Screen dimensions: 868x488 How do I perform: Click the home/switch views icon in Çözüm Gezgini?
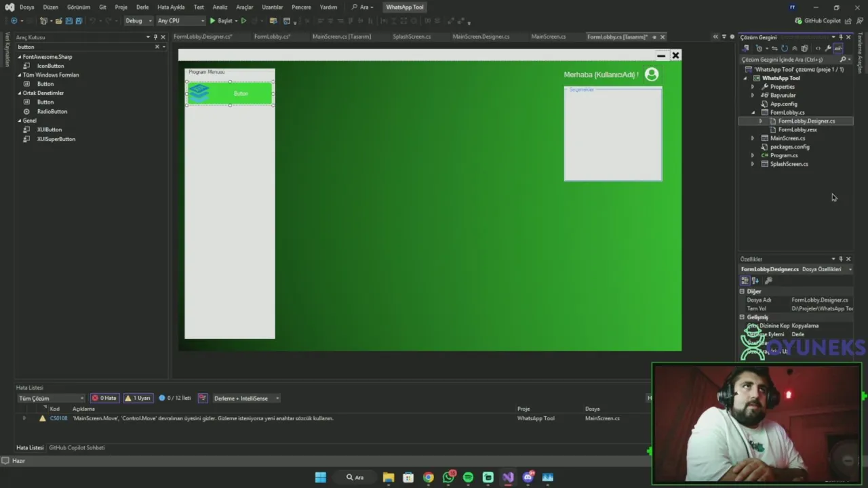click(x=745, y=48)
